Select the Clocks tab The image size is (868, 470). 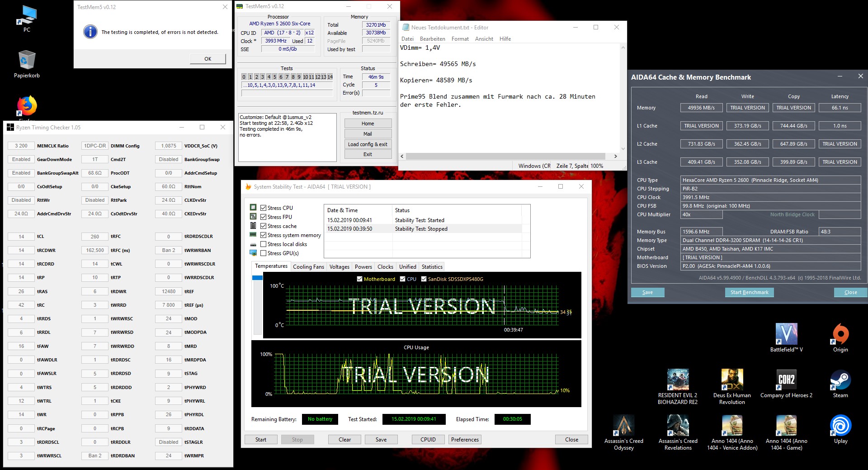click(x=385, y=267)
